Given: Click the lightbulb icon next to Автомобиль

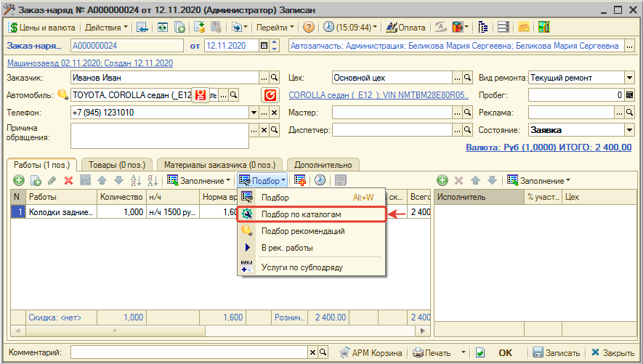Looking at the screenshot, I should (x=62, y=94).
